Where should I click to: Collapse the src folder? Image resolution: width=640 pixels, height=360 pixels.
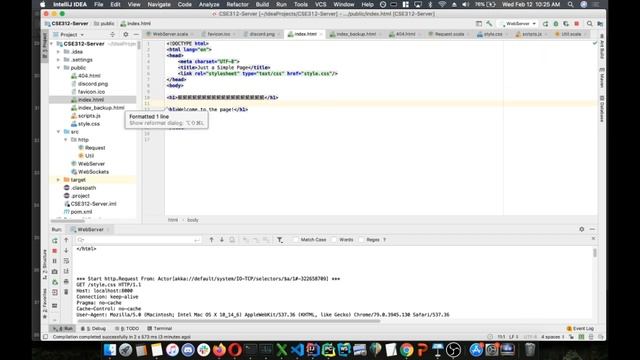tap(58, 132)
